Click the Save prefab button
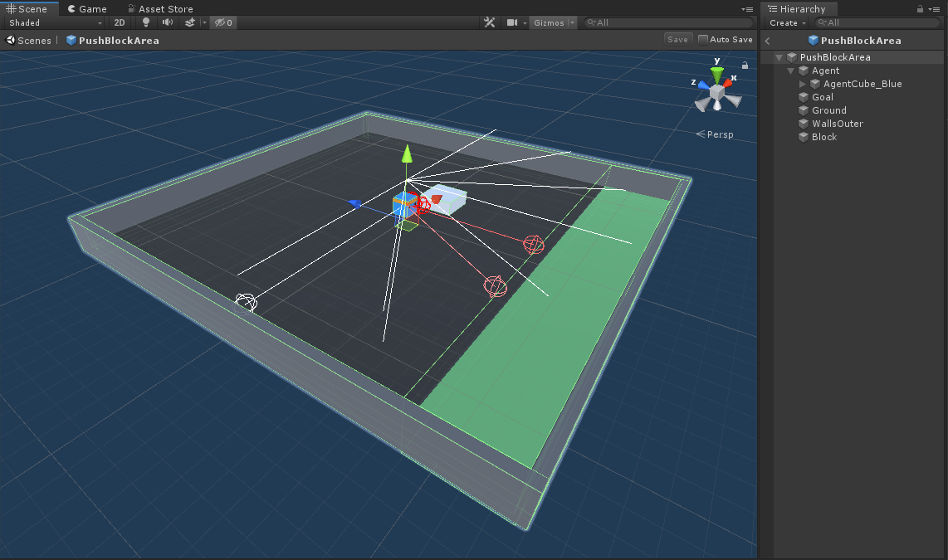 [x=677, y=39]
